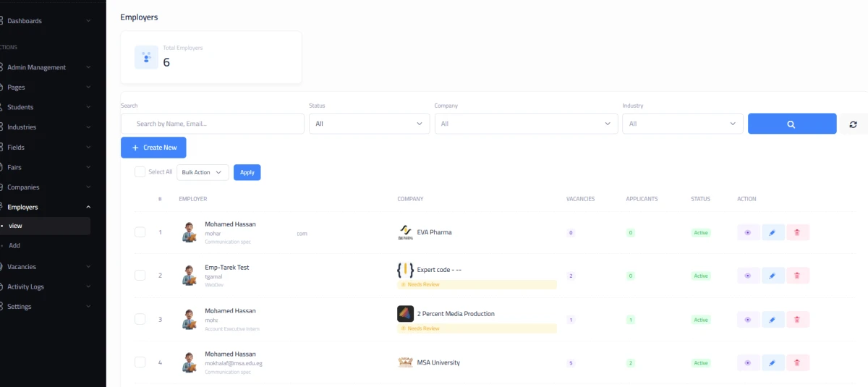Select checkbox for Emp-Tarek Test row
Image resolution: width=868 pixels, height=387 pixels.
click(x=140, y=276)
